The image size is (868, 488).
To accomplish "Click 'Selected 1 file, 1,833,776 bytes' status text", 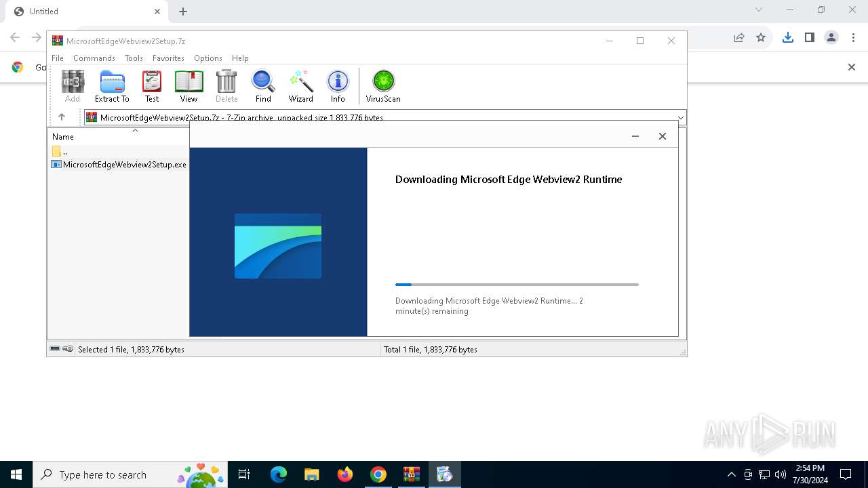I will 131,350.
